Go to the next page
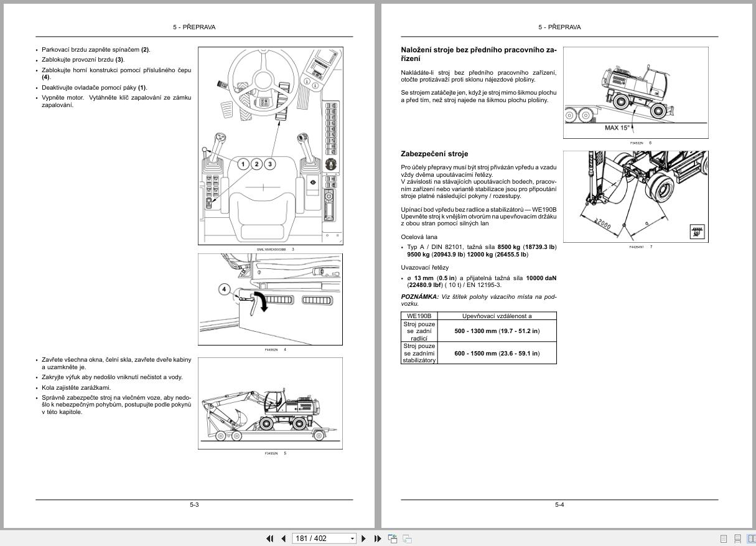This screenshot has width=756, height=546. (364, 539)
